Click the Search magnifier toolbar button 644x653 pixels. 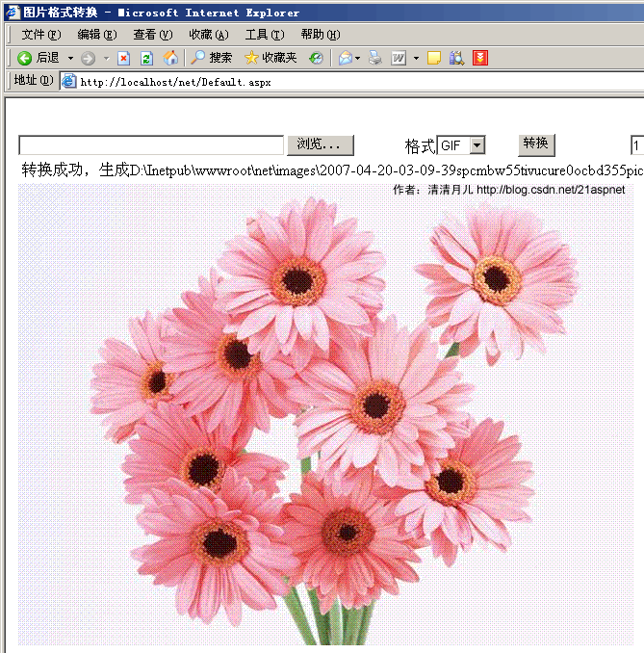click(211, 58)
